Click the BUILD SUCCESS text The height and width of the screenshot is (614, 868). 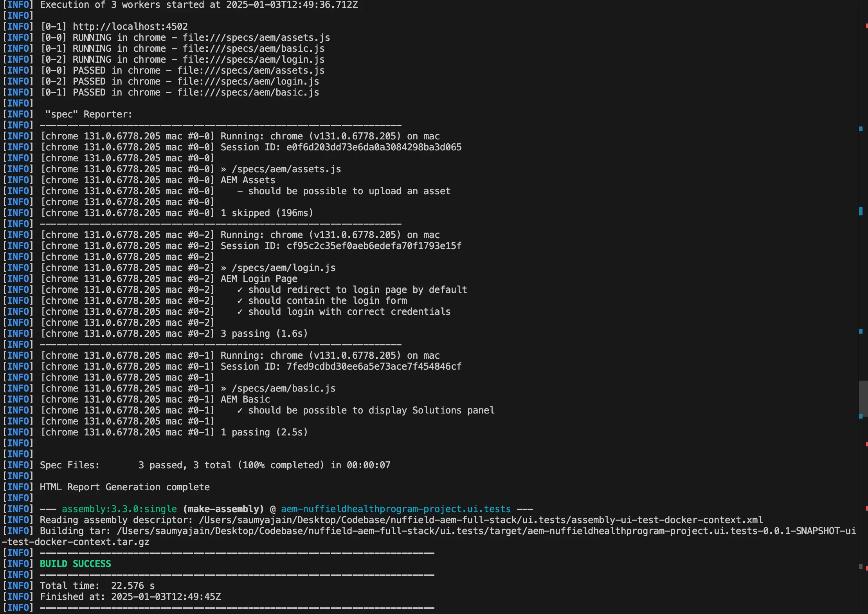pos(76,564)
